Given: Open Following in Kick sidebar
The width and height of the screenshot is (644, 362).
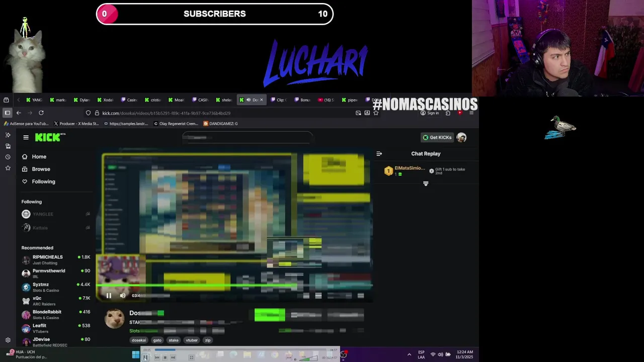Looking at the screenshot, I should coord(38,182).
